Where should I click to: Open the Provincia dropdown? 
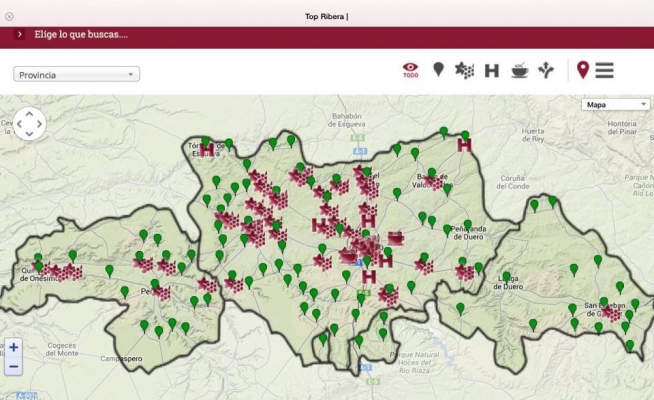77,74
